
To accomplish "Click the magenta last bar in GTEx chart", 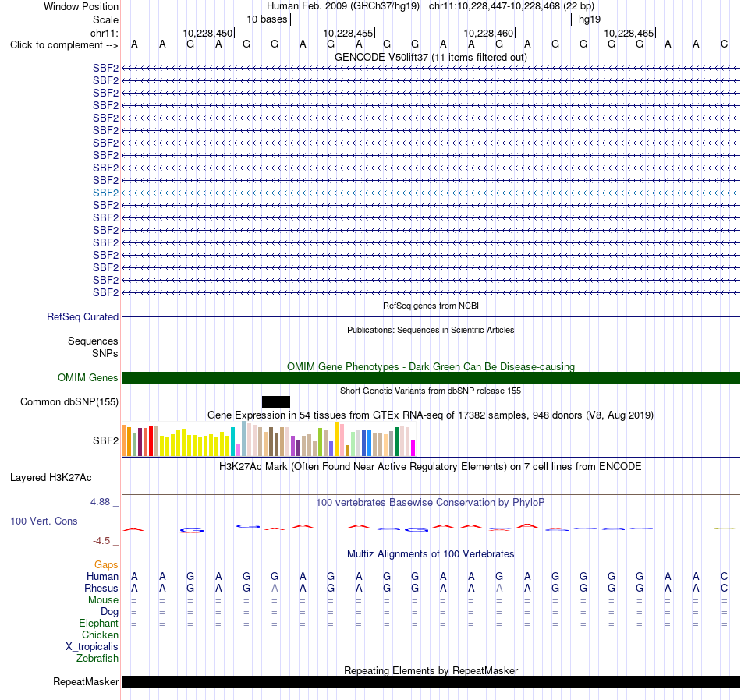I will 413,447.
